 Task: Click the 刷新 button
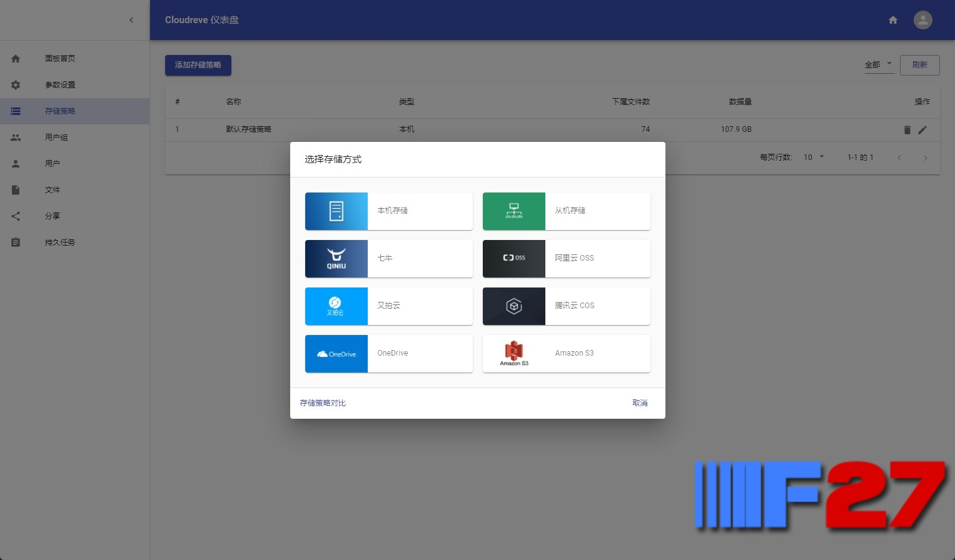919,65
